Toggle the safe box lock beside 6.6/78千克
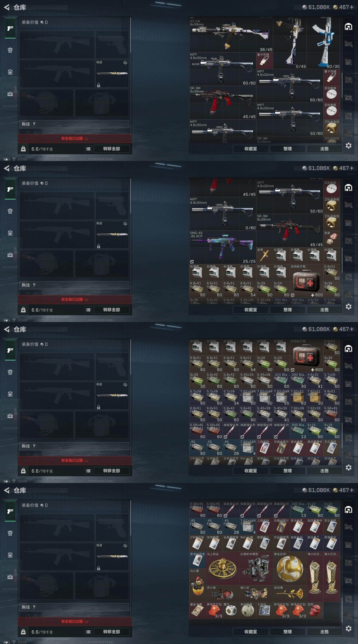358x644 pixels. click(23, 149)
